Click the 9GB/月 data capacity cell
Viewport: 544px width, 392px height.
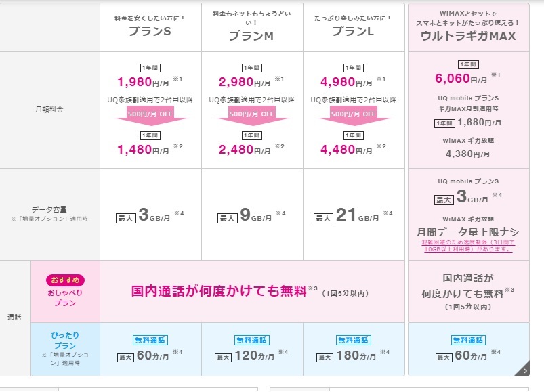(x=252, y=217)
